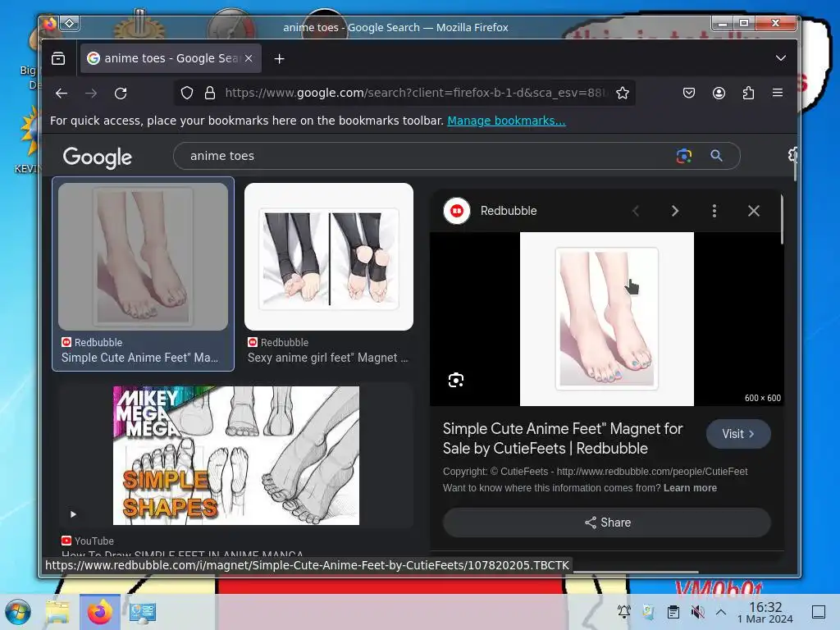Open the Simple Cute Anime Feet Magnet title link
The width and height of the screenshot is (840, 630).
tap(563, 438)
